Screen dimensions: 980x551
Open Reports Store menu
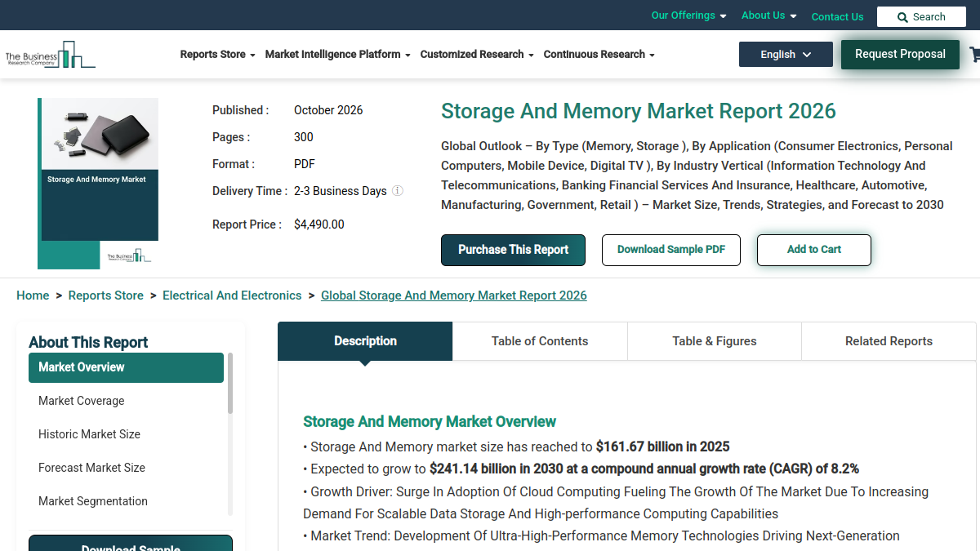(x=217, y=55)
